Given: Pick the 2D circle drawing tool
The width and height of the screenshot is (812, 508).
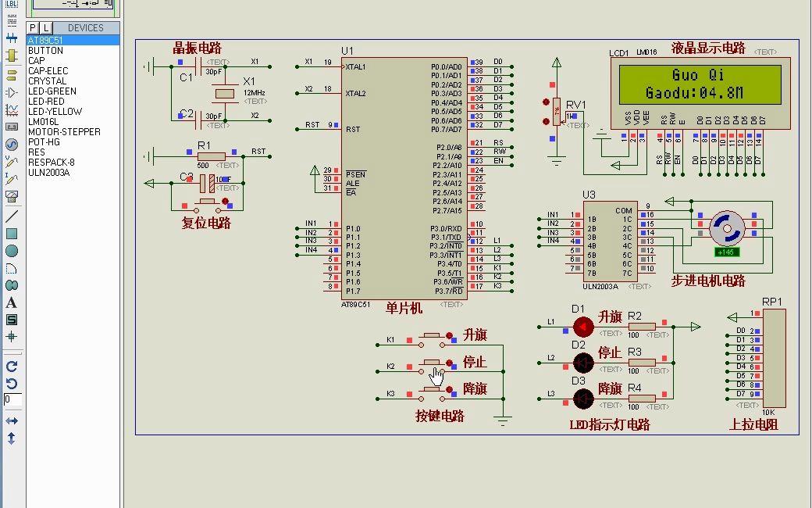Looking at the screenshot, I should point(12,251).
